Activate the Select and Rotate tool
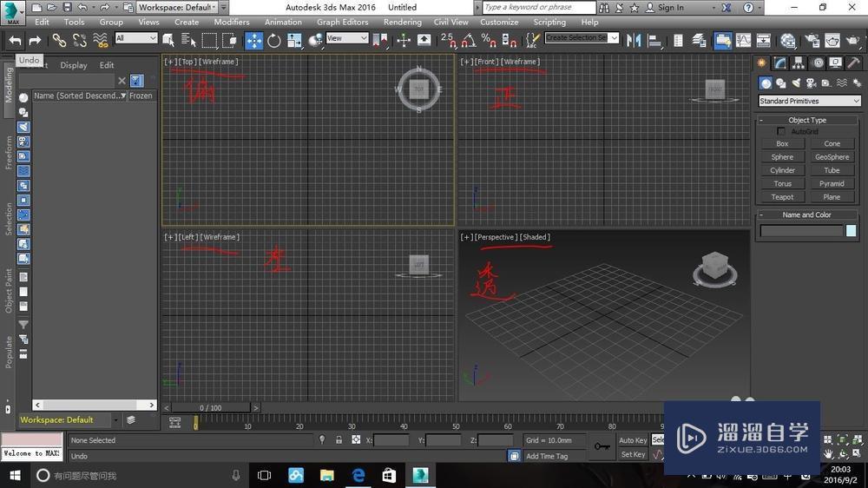This screenshot has width=868, height=488. (274, 41)
